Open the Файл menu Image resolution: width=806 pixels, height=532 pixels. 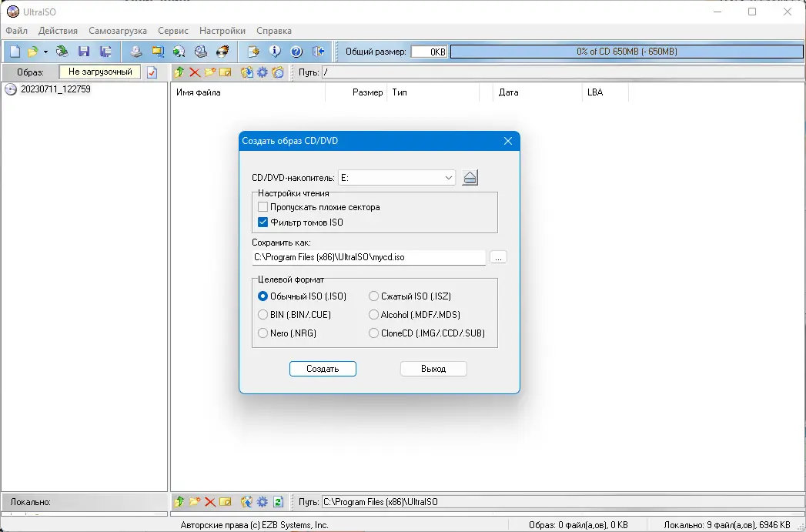[16, 31]
